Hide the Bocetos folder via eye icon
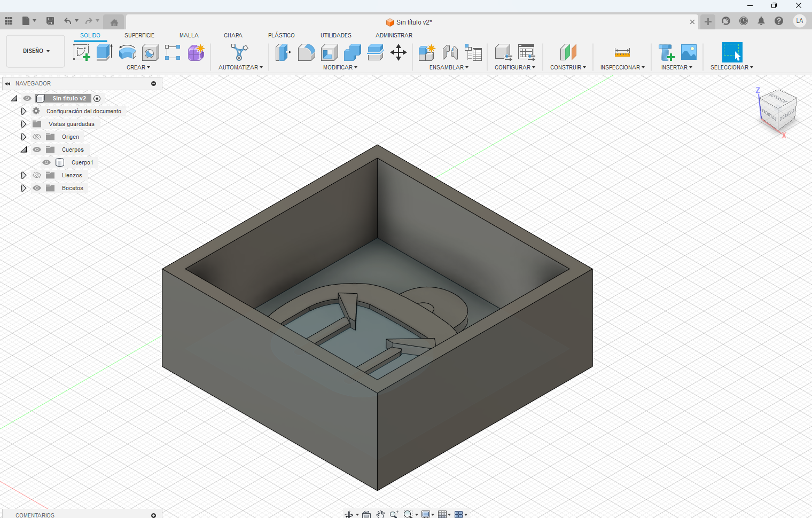 tap(37, 188)
